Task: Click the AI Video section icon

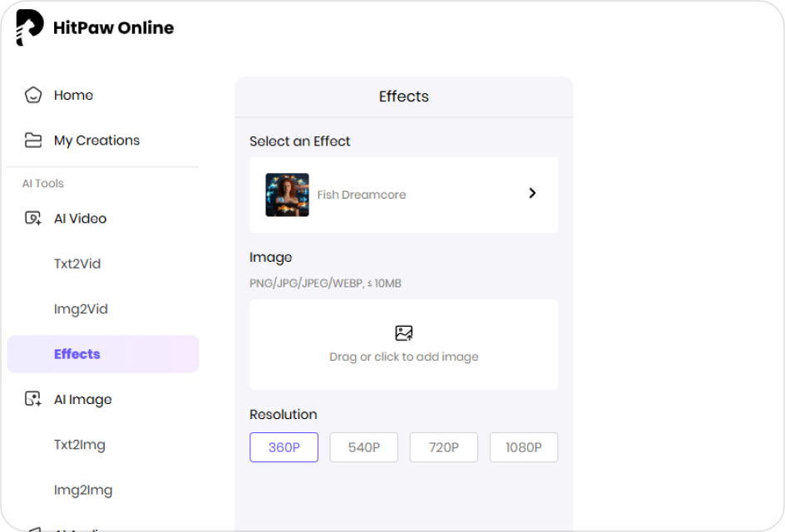Action: 33,219
